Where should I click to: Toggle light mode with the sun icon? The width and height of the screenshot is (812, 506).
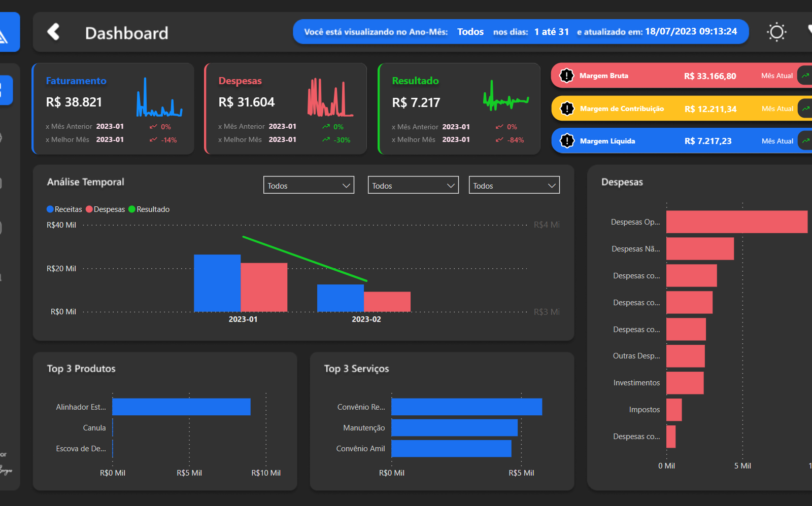[x=776, y=32]
